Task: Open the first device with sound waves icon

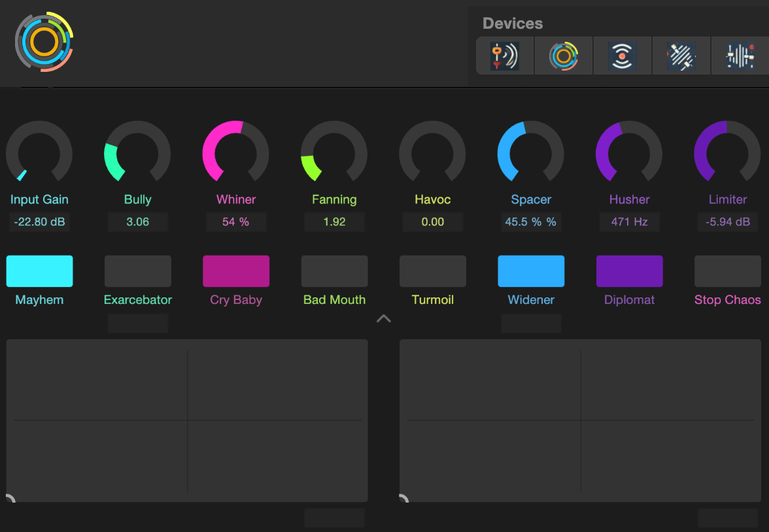Action: (505, 56)
